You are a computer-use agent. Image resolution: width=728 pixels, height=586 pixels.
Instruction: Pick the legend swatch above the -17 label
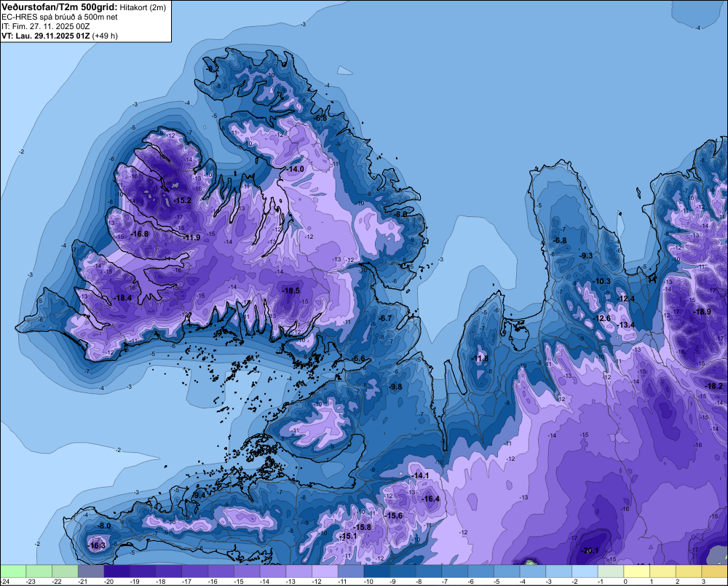tap(195, 571)
